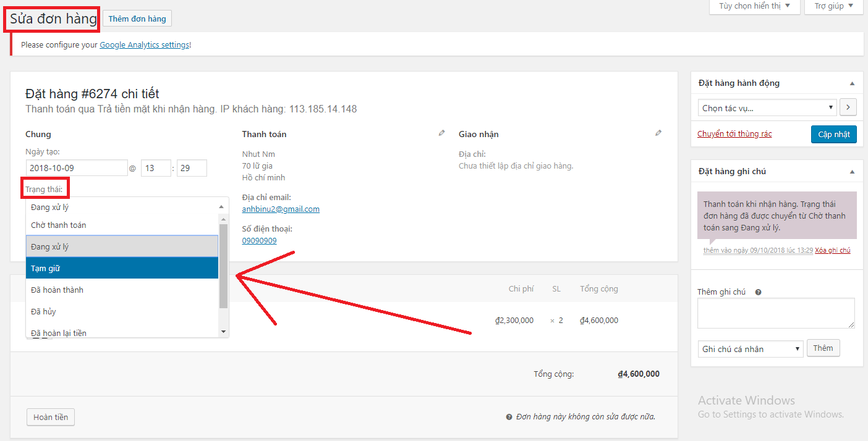Image resolution: width=868 pixels, height=441 pixels.
Task: Click the Xóa ghi chú link
Action: pyautogui.click(x=833, y=250)
